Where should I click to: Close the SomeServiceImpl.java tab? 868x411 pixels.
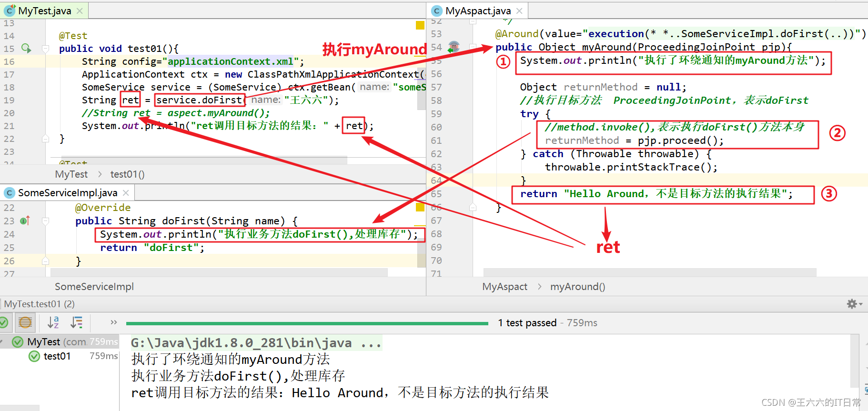coord(126,192)
